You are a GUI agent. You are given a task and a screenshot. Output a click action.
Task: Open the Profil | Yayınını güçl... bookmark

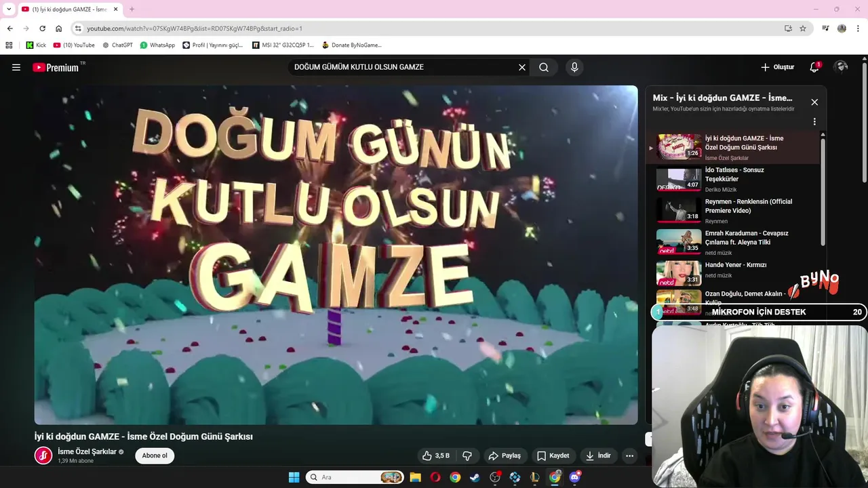tap(212, 45)
